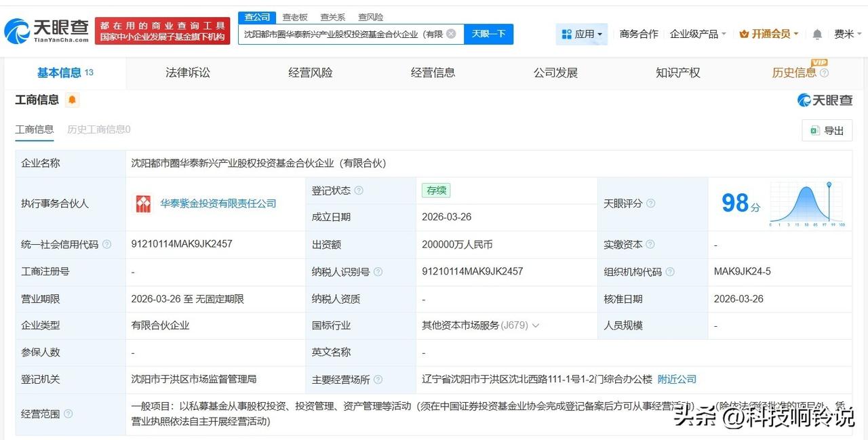Image resolution: width=868 pixels, height=440 pixels.
Task: Expand the 其他资本市场服务(J679) industry chevron
Action: 536,325
